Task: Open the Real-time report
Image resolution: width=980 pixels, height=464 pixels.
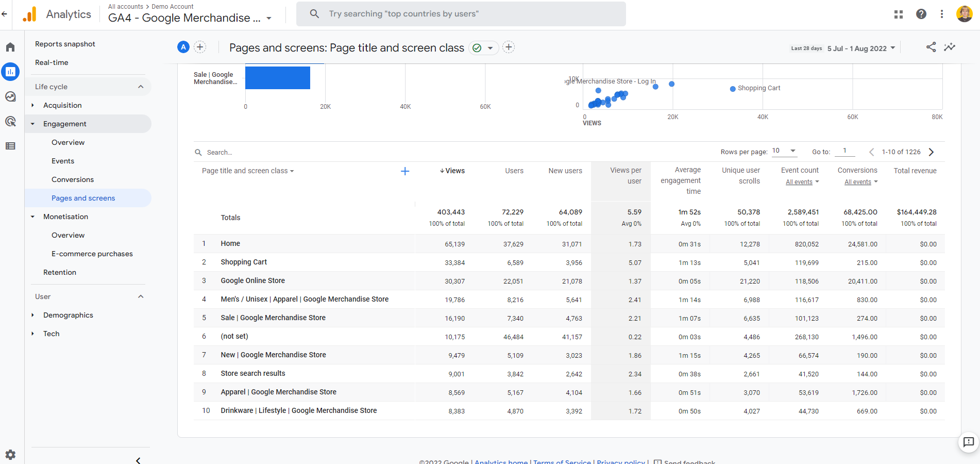Action: click(52, 62)
